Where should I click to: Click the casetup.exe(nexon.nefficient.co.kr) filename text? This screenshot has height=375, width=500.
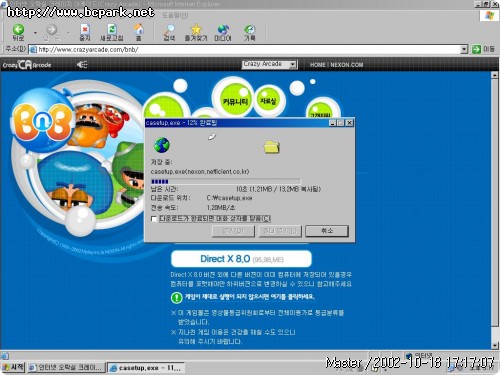[200, 171]
